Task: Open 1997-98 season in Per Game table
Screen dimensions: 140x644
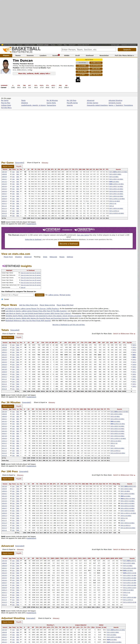Action: click(x=4, y=172)
